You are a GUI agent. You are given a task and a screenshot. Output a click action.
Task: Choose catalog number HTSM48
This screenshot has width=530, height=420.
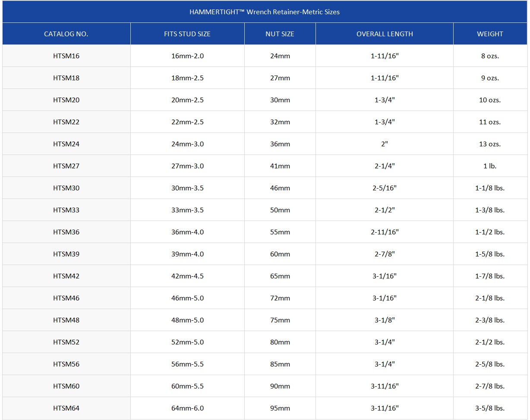66,320
